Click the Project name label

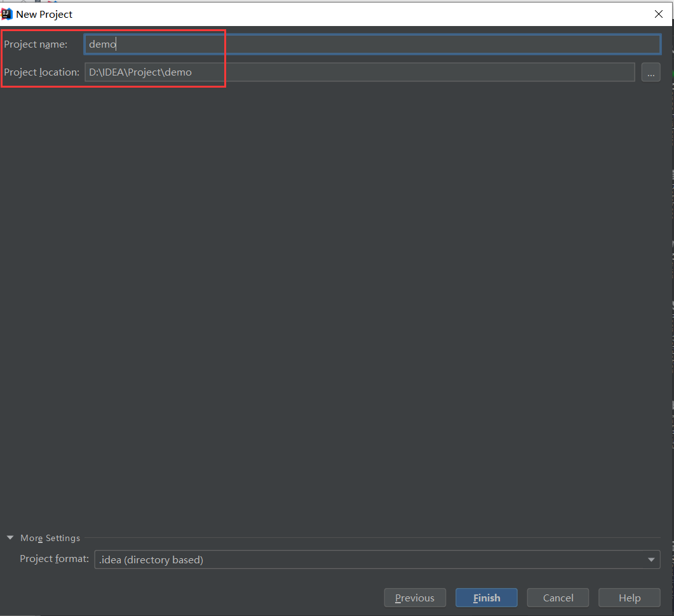(36, 44)
